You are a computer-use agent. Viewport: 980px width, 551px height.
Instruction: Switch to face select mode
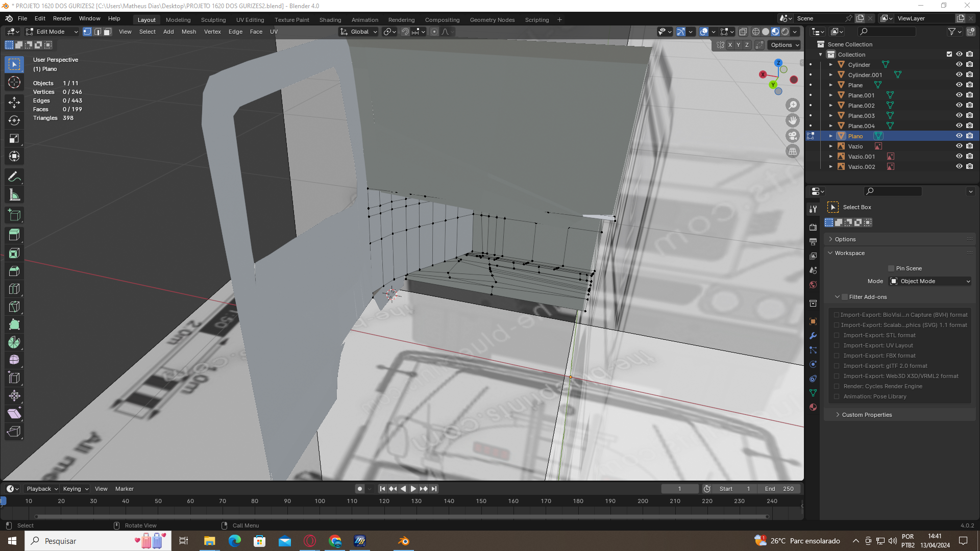pos(108,32)
